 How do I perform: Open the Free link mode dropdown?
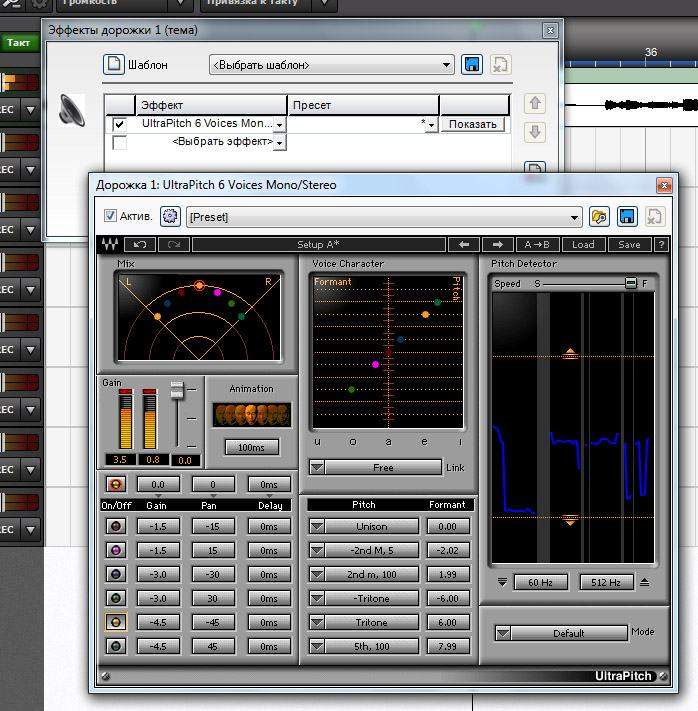[317, 467]
